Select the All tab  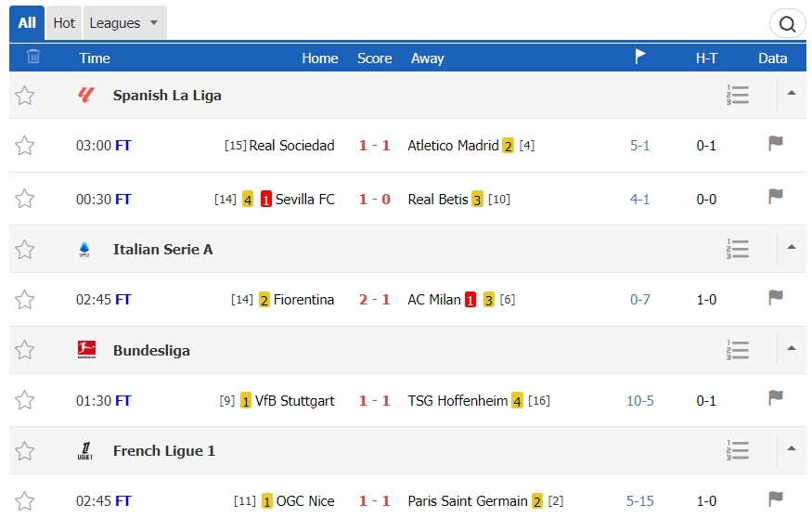coord(27,23)
